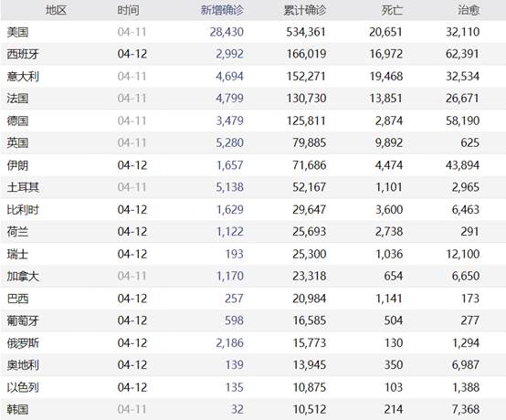Screen dimensions: 506x420
Task: Open the 韩国 region entry
Action: [17, 409]
